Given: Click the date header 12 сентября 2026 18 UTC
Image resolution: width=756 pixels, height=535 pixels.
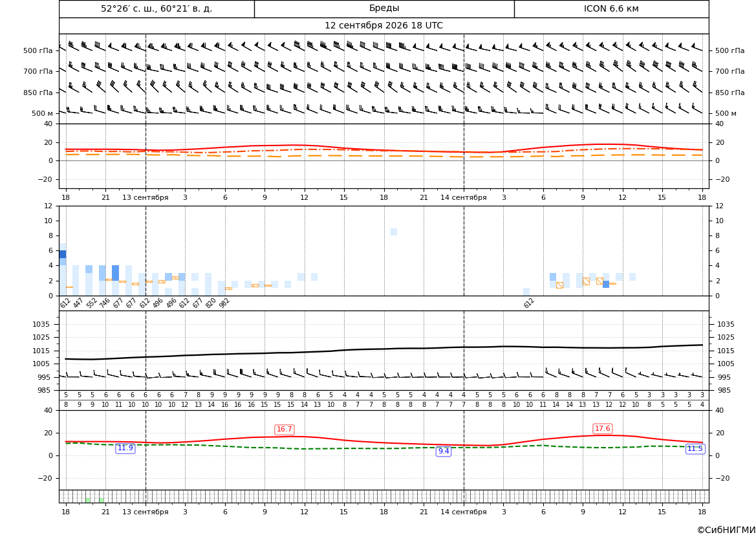Looking at the screenshot, I should click(383, 26).
